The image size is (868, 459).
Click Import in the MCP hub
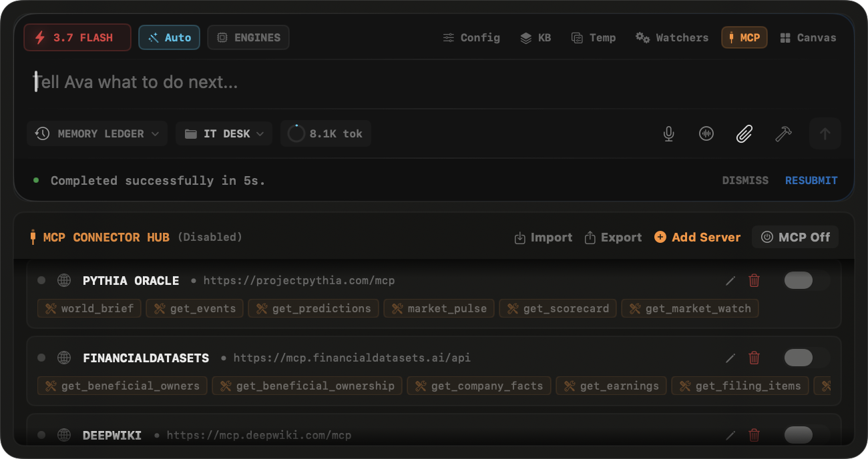[x=543, y=238]
